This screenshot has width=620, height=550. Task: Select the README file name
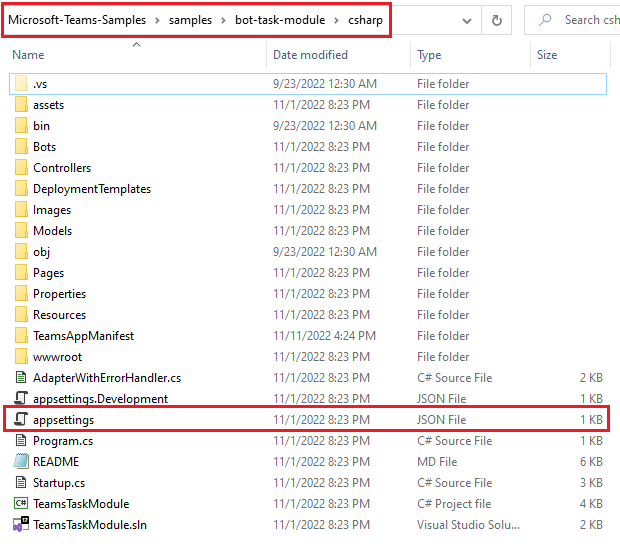(56, 461)
